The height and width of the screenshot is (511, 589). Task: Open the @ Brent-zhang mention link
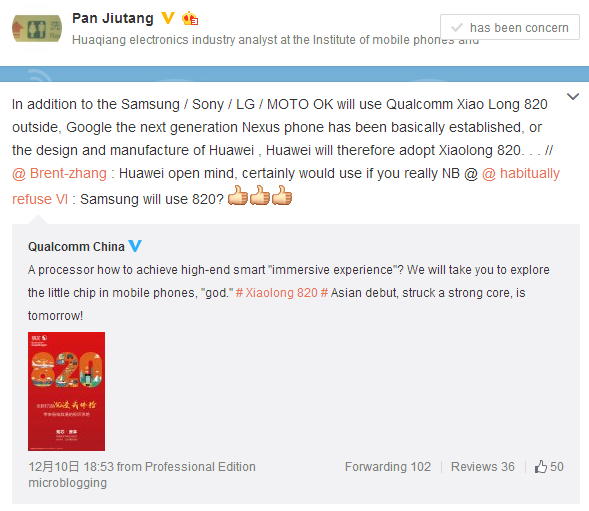(59, 174)
